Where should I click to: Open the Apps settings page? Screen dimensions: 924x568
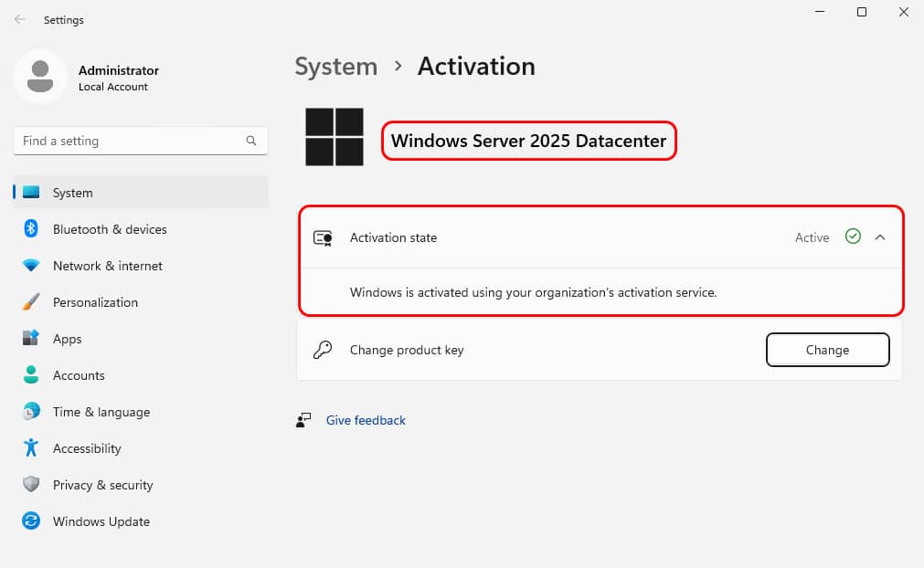[x=141, y=339]
